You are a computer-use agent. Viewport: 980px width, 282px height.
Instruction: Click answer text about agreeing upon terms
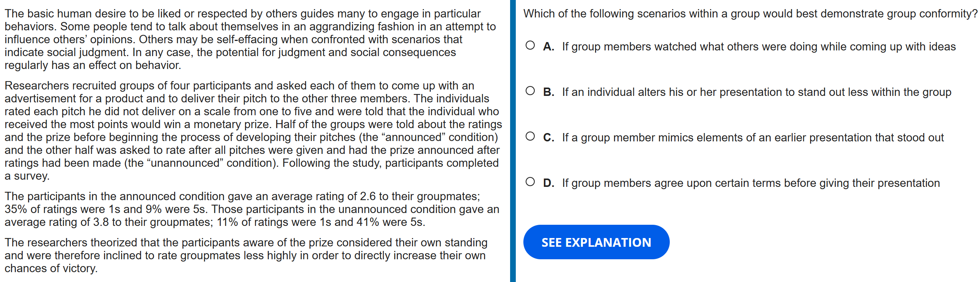point(751,183)
